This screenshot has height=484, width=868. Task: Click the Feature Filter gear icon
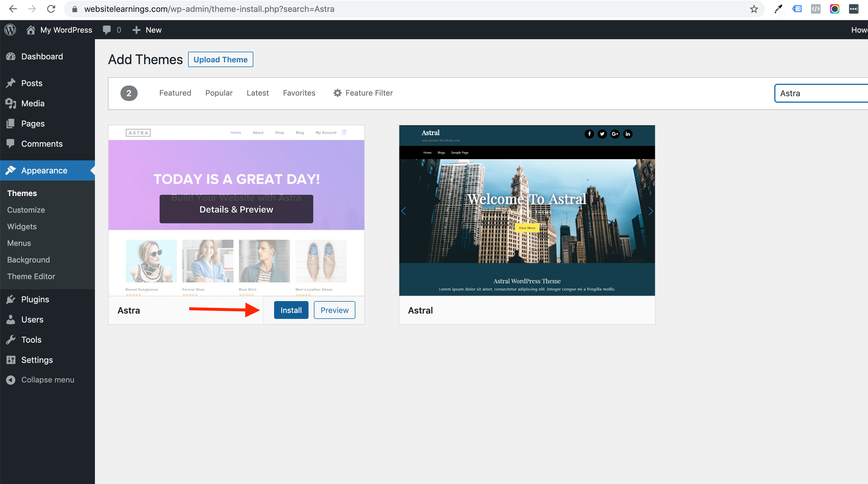pyautogui.click(x=337, y=93)
